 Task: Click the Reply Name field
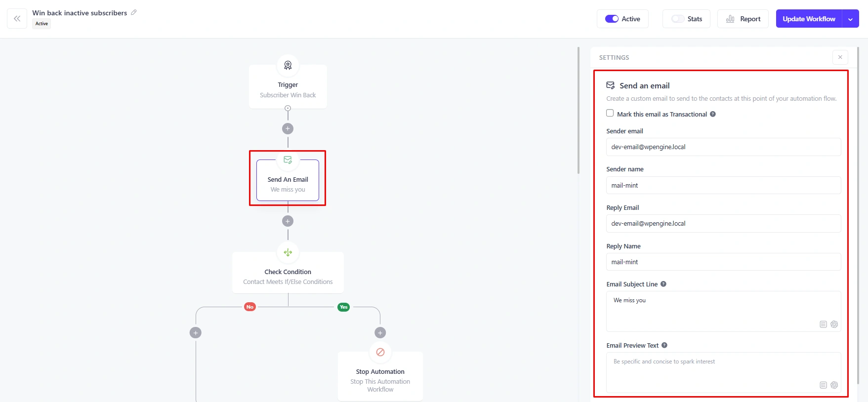click(x=723, y=262)
